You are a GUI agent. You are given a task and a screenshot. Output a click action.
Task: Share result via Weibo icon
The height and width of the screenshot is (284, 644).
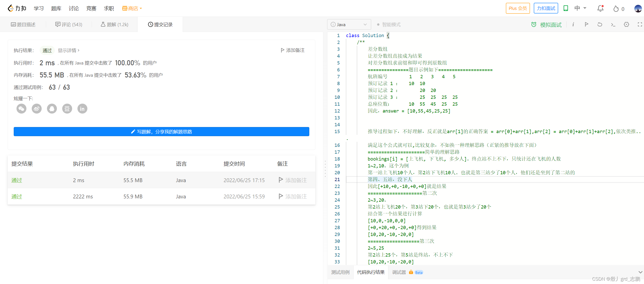point(37,109)
